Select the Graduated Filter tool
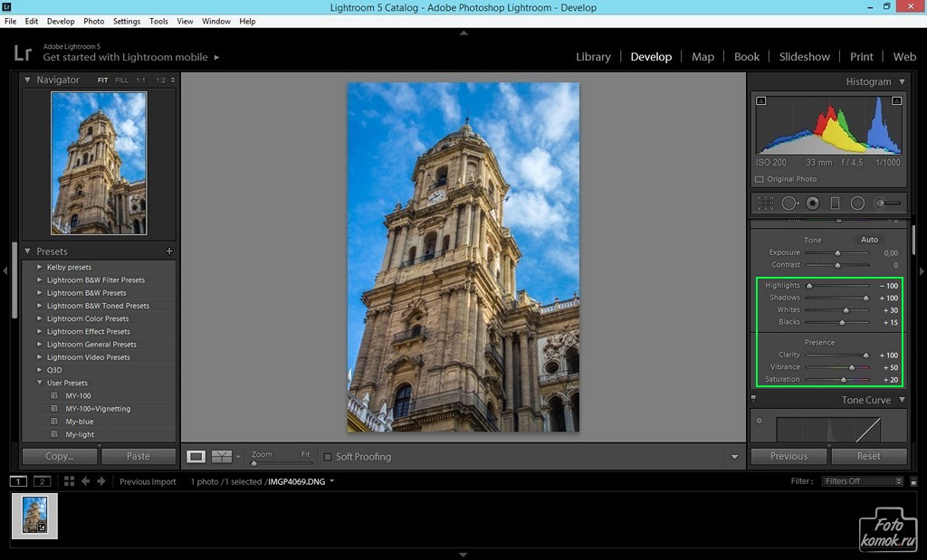Viewport: 927px width, 560px height. point(835,204)
